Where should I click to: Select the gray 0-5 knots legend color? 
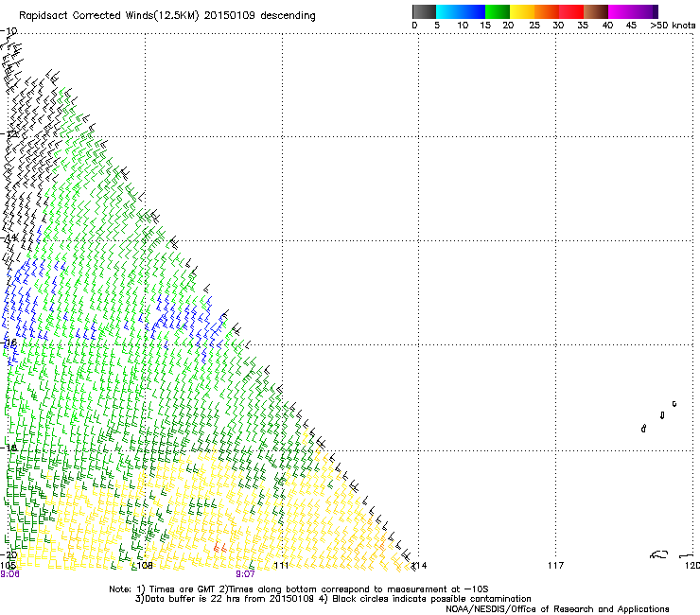pyautogui.click(x=424, y=11)
